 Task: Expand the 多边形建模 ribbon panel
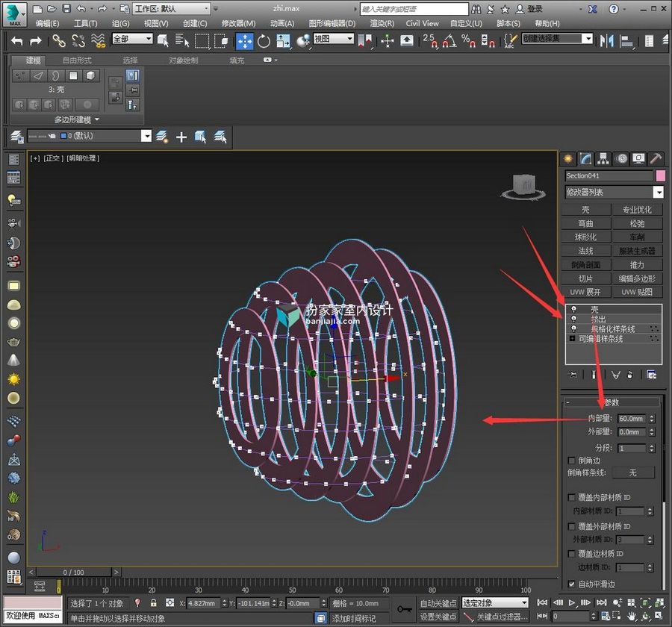pos(76,119)
